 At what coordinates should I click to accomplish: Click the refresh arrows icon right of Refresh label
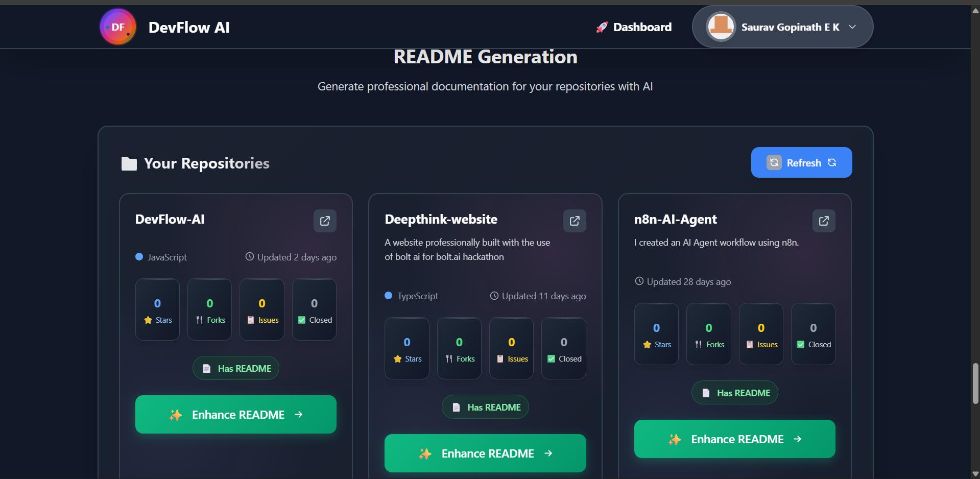832,162
